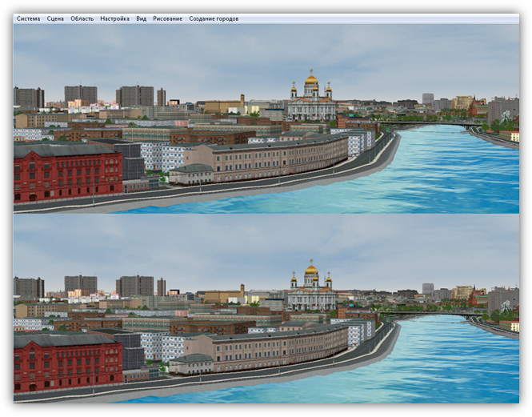Open the Создание городов menu

click(214, 18)
